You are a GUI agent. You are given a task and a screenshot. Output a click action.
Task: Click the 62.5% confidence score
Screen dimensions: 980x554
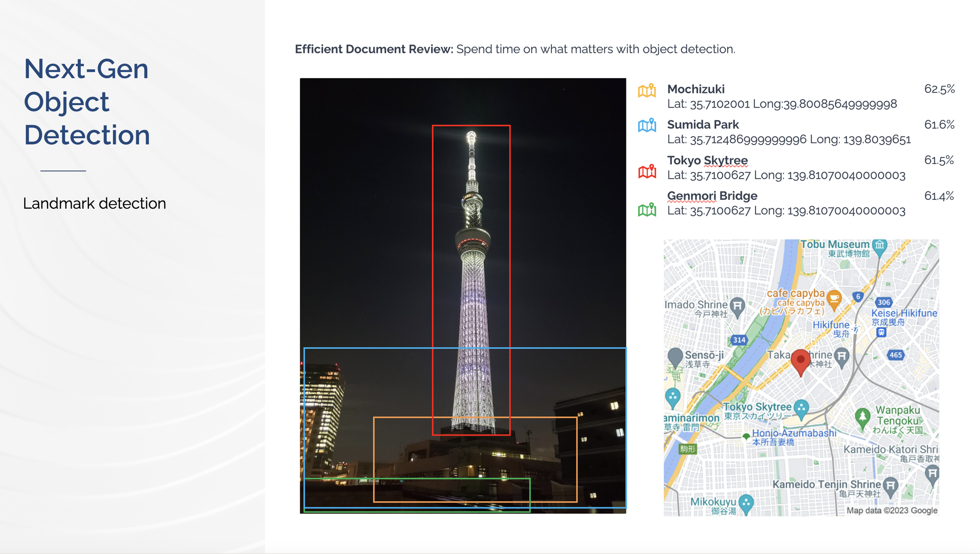coord(939,89)
